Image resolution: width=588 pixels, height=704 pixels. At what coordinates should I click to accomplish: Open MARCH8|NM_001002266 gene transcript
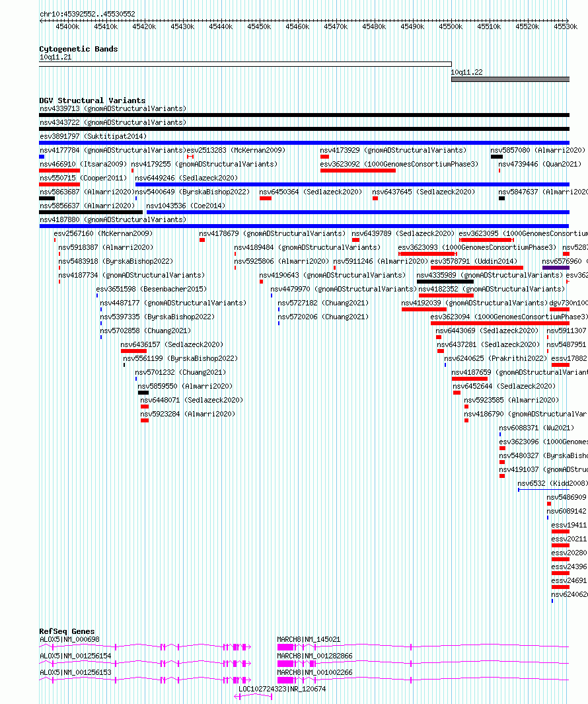[x=314, y=673]
